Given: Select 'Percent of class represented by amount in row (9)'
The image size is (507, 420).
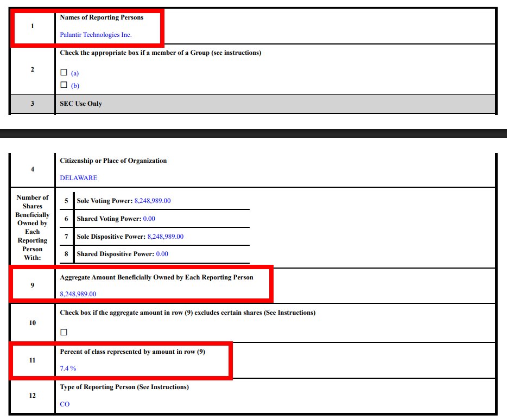Looking at the screenshot, I should pos(132,352).
